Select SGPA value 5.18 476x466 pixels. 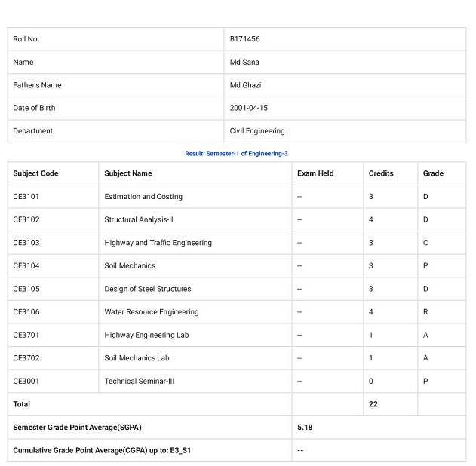(x=305, y=427)
